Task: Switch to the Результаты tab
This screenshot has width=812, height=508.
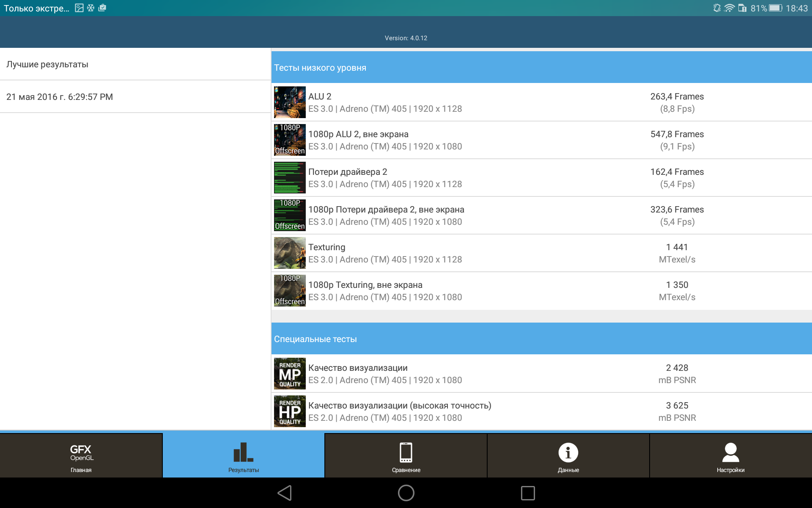Action: (244, 456)
